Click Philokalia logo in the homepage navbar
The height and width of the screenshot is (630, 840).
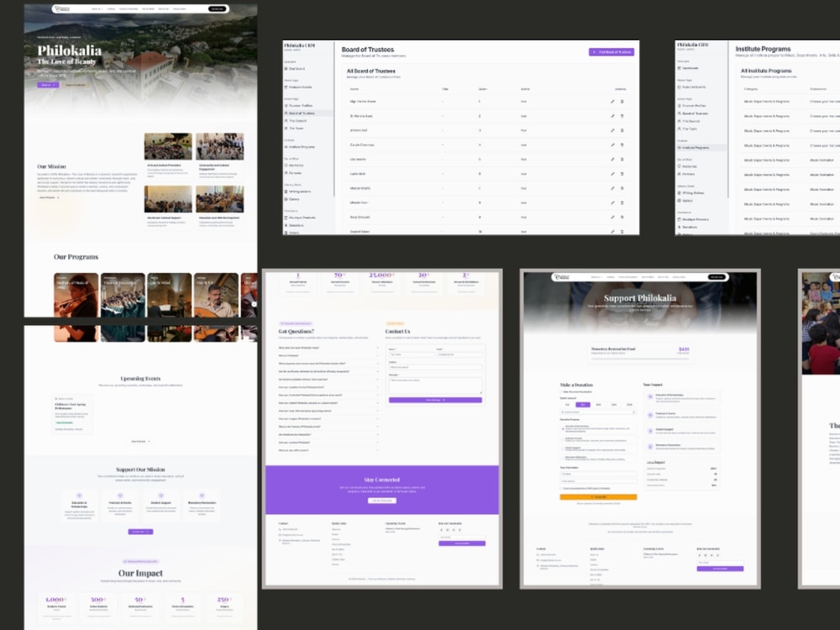click(x=64, y=8)
